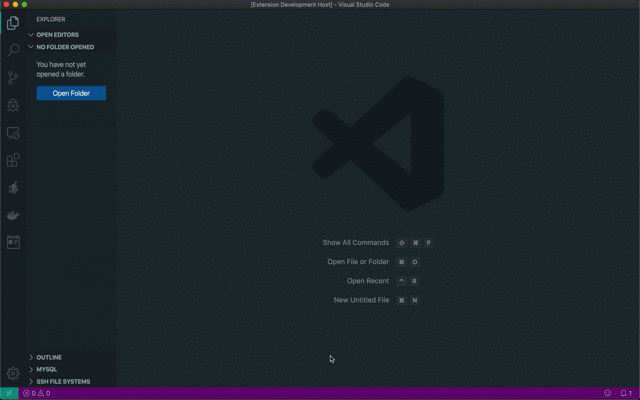The image size is (640, 400).
Task: Click the bottom-most sidebar panel icon above the gear
Action: click(x=13, y=242)
